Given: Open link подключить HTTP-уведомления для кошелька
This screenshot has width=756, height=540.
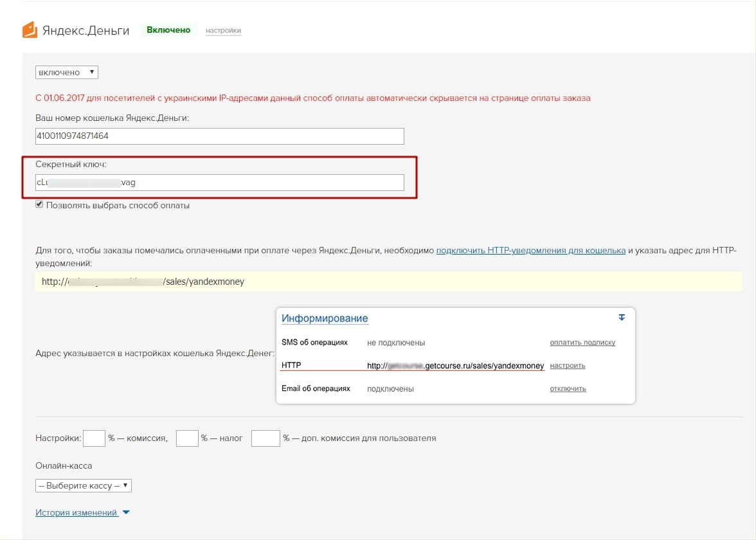Looking at the screenshot, I should (x=531, y=250).
